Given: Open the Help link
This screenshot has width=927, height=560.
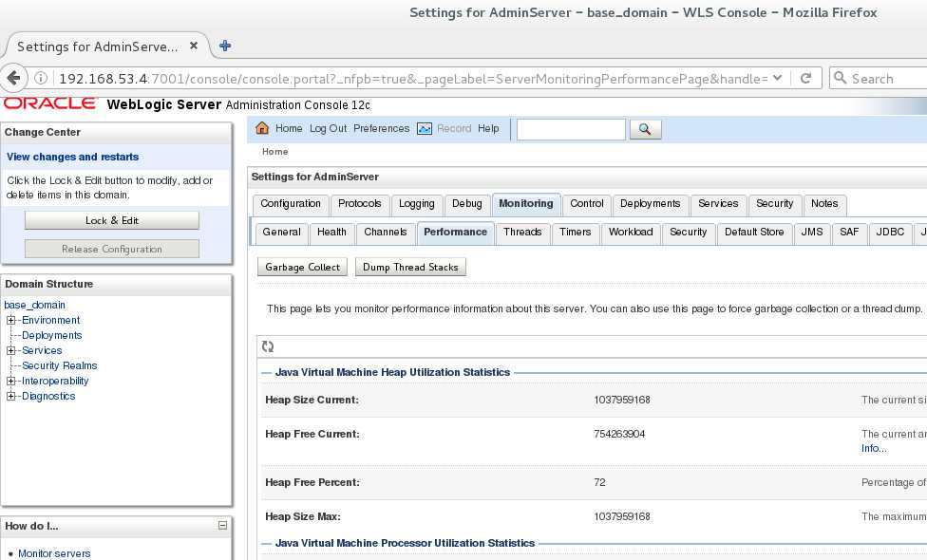Looking at the screenshot, I should point(488,128).
